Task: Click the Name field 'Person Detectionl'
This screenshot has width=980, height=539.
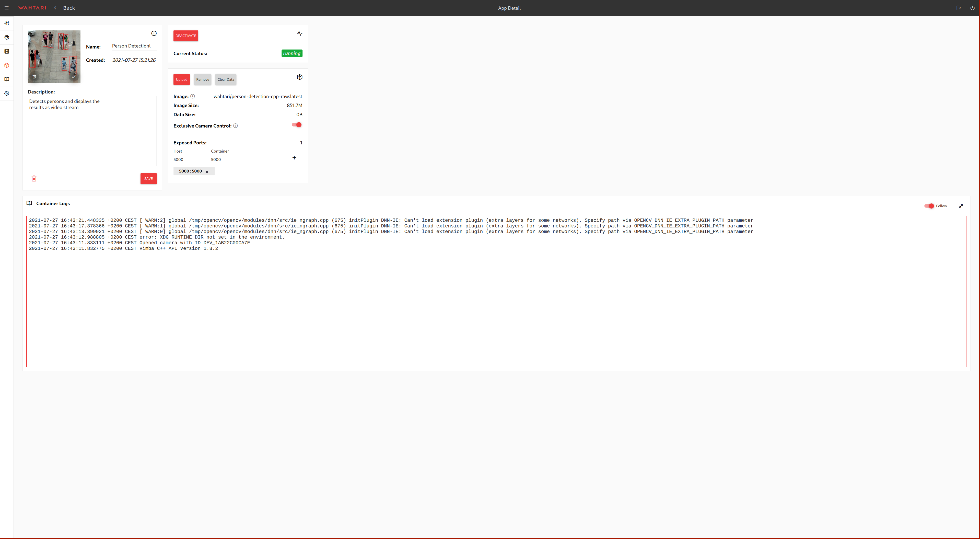Action: (x=134, y=46)
